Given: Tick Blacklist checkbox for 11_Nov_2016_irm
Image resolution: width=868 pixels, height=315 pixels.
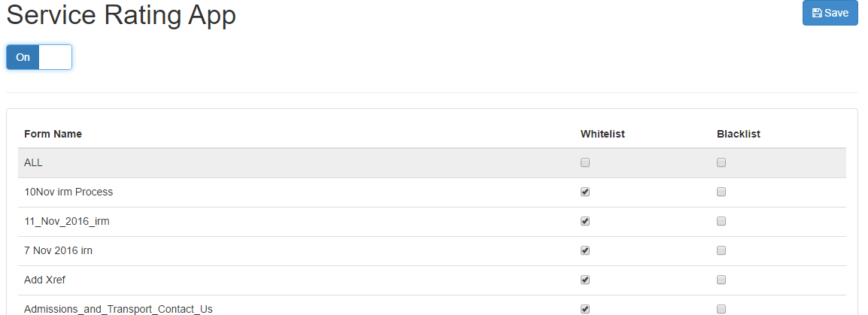Looking at the screenshot, I should [721, 222].
